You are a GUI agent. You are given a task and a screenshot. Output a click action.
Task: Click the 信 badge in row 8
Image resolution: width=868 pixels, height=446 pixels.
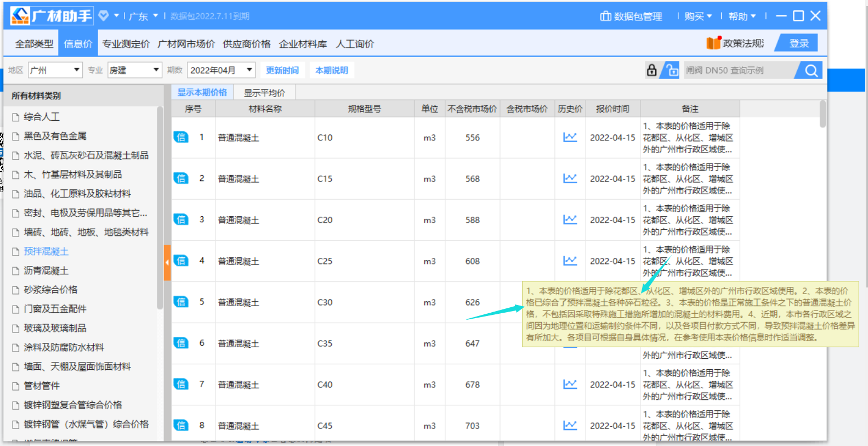(181, 425)
